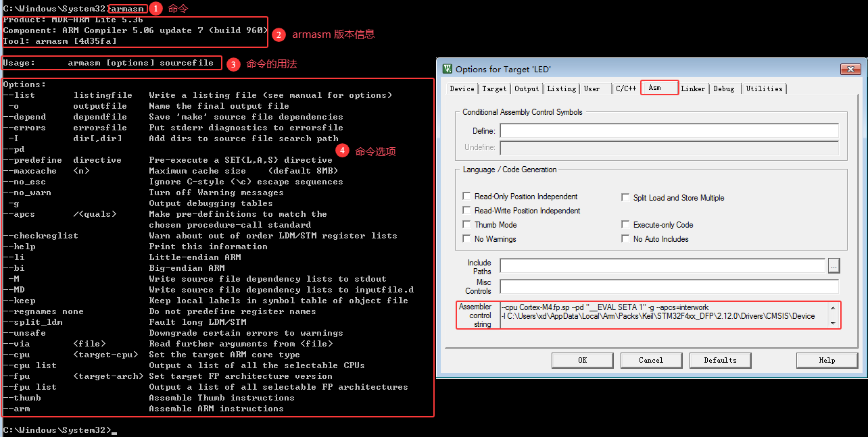Image resolution: width=868 pixels, height=437 pixels.
Task: Click the '--errors' option line in console
Action: pos(173,128)
